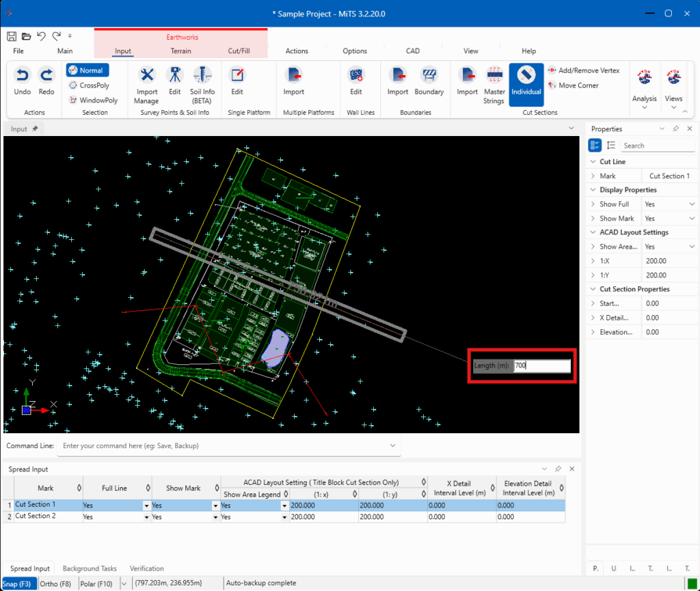The height and width of the screenshot is (591, 700).
Task: Click the Soil Info (BETA) icon
Action: click(x=202, y=85)
